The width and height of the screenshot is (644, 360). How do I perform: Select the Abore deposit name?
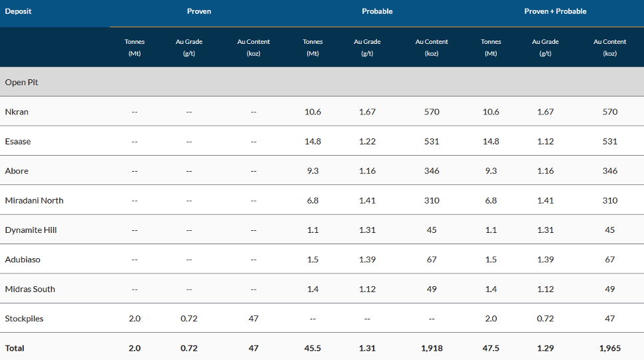pyautogui.click(x=17, y=171)
